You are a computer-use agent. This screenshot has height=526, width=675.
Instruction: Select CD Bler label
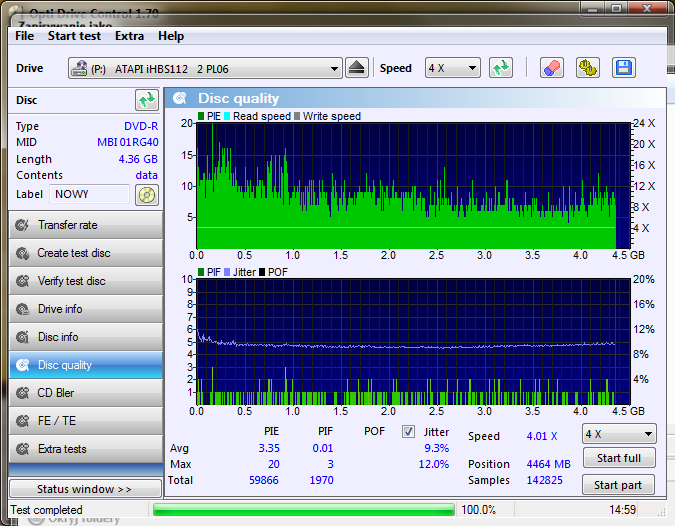56,393
